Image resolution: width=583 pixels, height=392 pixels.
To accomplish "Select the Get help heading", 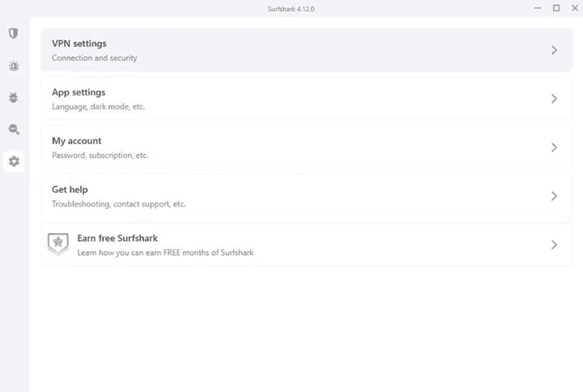I will [x=70, y=190].
